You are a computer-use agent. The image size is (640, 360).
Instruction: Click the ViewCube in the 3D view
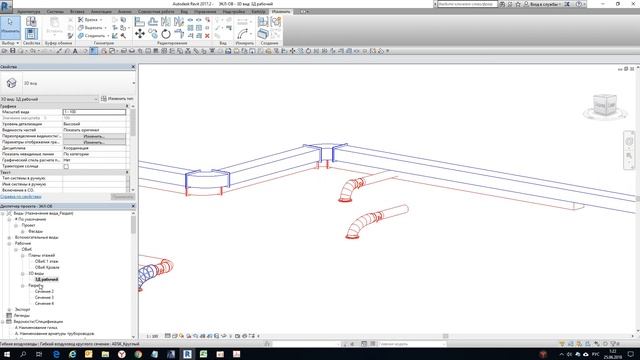tap(605, 106)
